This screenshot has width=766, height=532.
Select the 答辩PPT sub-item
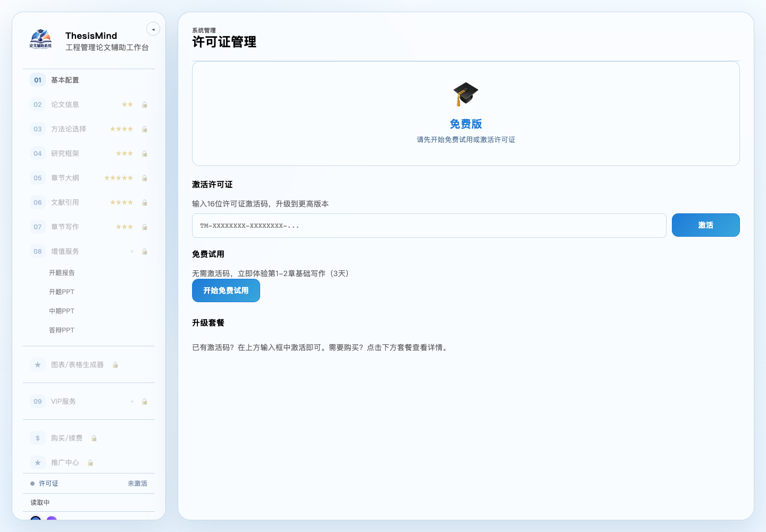pos(62,330)
